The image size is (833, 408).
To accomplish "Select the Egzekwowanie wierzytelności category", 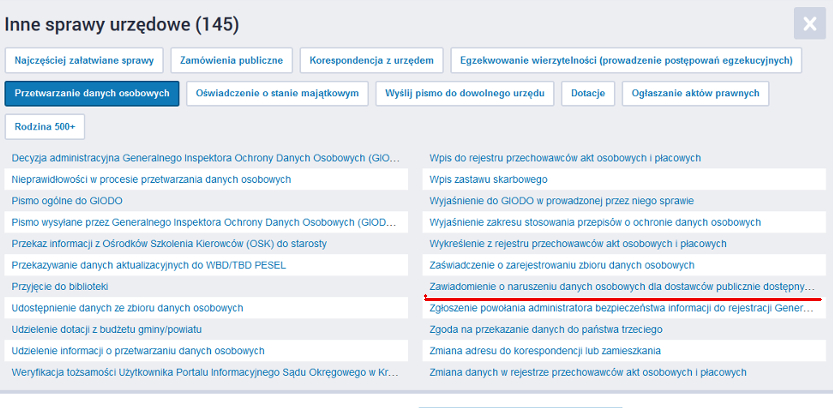I will (626, 61).
